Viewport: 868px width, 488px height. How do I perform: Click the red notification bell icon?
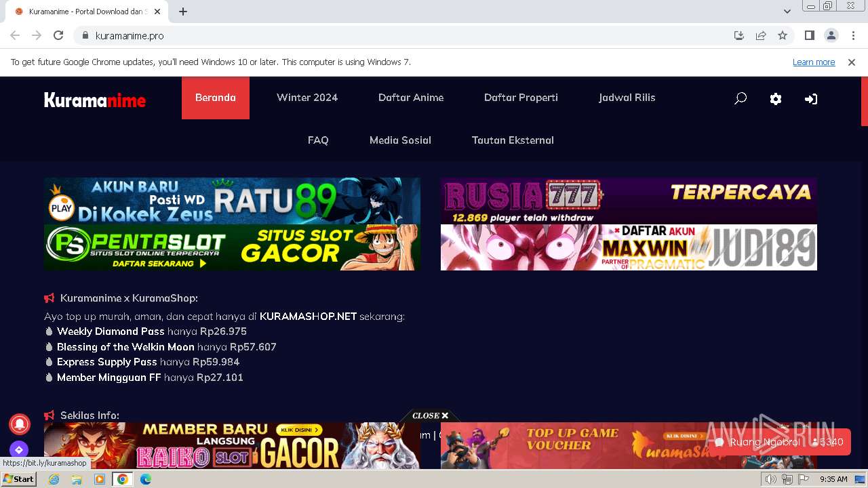[19, 424]
